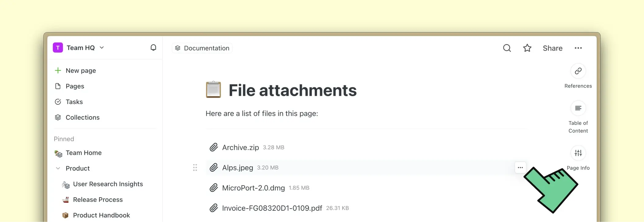
Task: Open the Archive.zip attachment
Action: (240, 148)
